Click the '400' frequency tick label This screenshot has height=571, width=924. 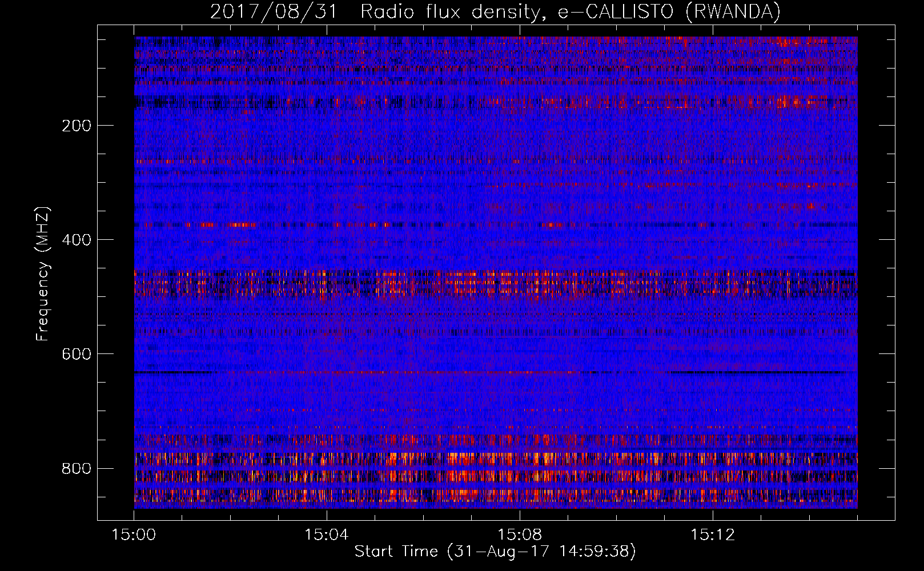[77, 240]
